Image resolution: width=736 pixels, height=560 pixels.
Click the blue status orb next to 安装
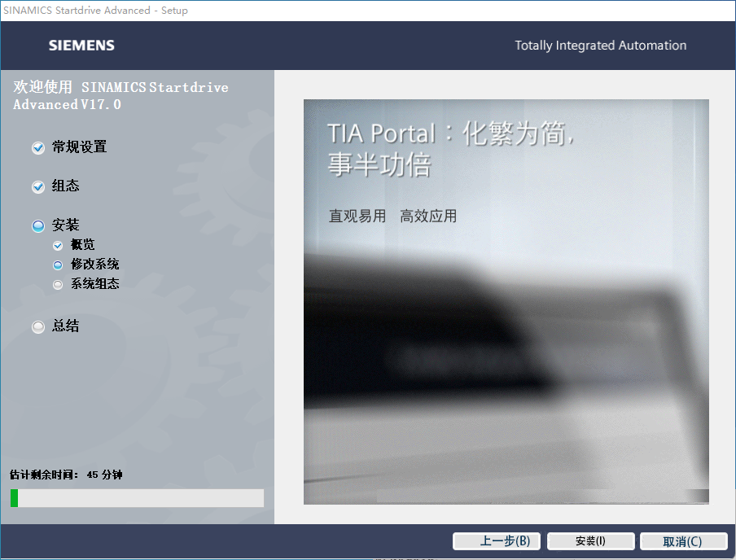[37, 225]
